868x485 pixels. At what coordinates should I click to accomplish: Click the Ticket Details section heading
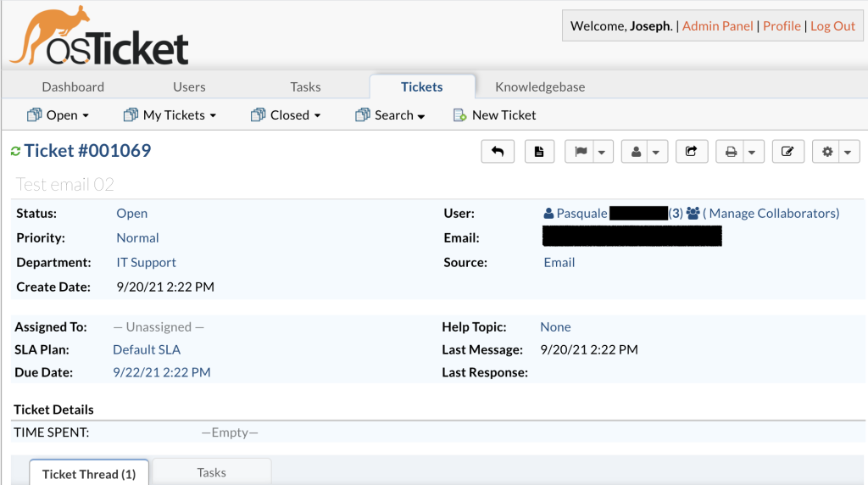pos(53,410)
